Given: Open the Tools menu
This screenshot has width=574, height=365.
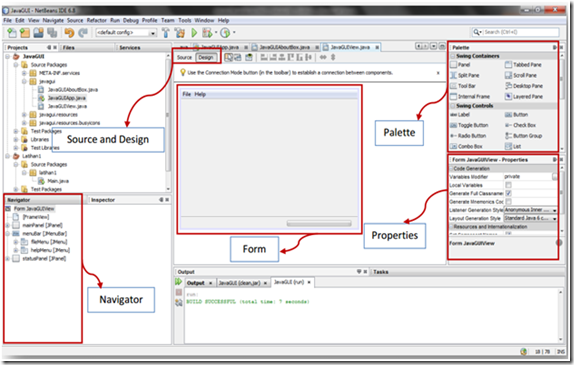Looking at the screenshot, I should pyautogui.click(x=185, y=21).
